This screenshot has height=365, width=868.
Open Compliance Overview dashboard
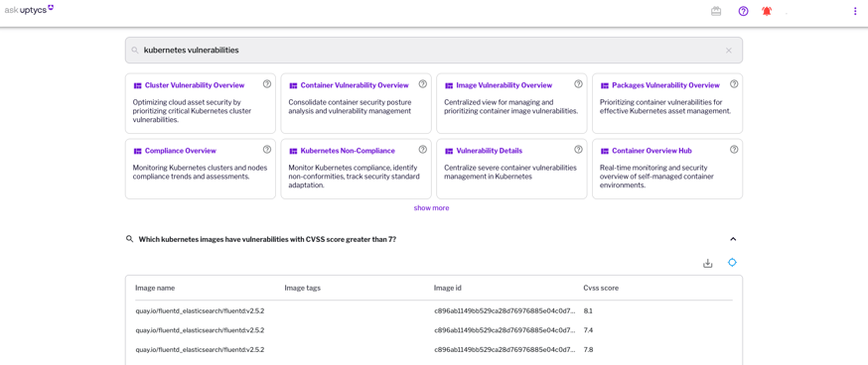[x=181, y=151]
